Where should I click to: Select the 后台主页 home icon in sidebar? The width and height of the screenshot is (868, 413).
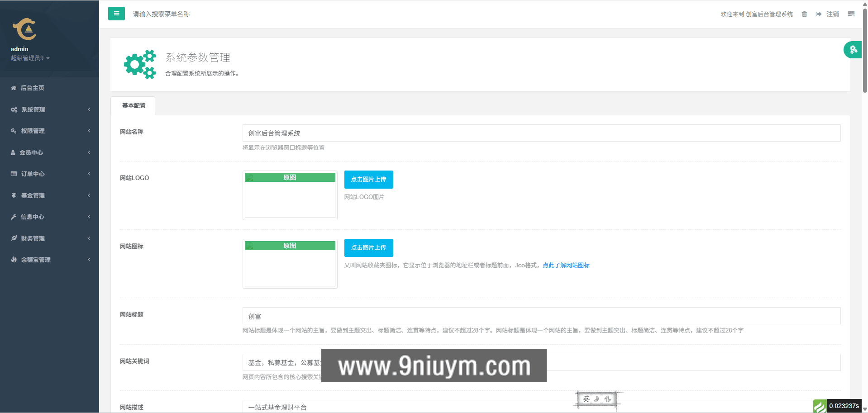[13, 88]
